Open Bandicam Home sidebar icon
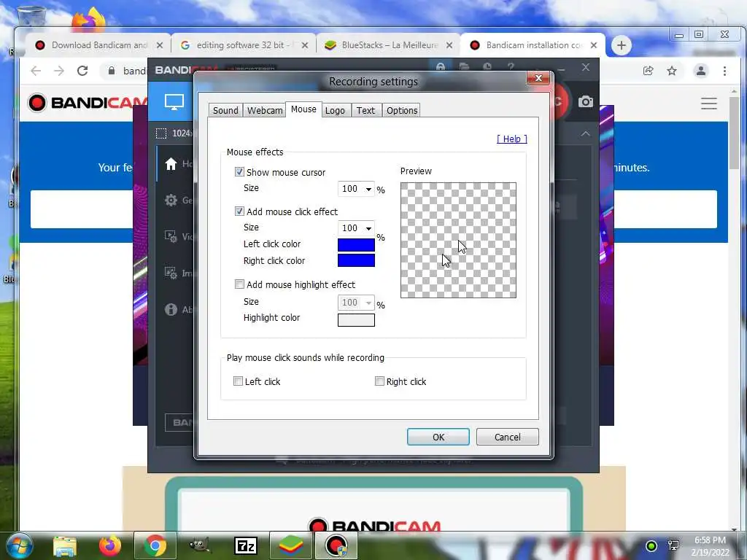The width and height of the screenshot is (747, 560). [x=171, y=164]
